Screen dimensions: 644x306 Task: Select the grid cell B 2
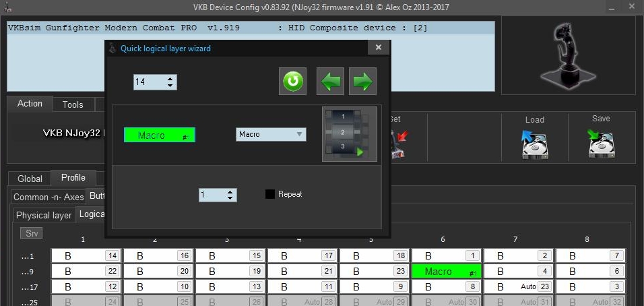pos(519,256)
